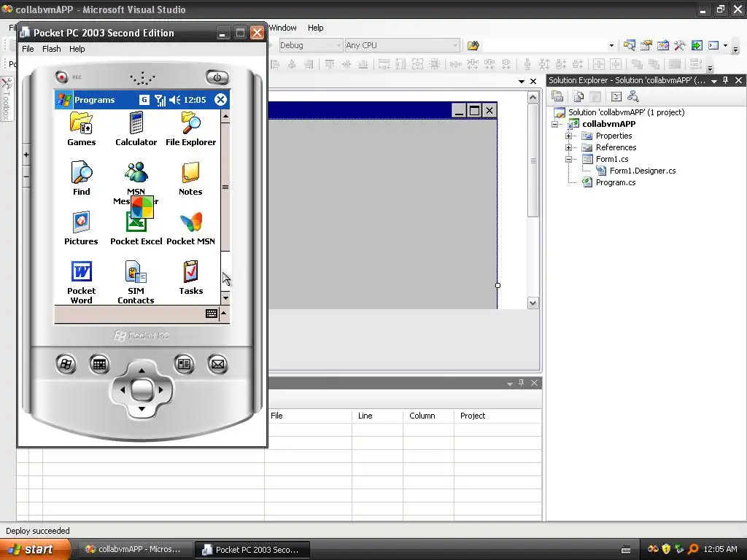Click View Class Diagram in Solution Explorer
The height and width of the screenshot is (560, 747).
pos(633,97)
